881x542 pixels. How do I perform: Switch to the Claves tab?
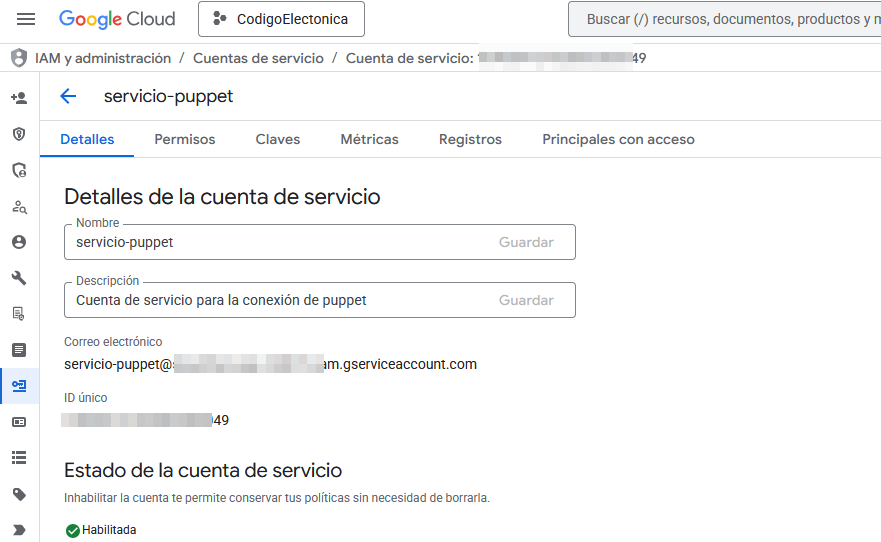click(278, 139)
